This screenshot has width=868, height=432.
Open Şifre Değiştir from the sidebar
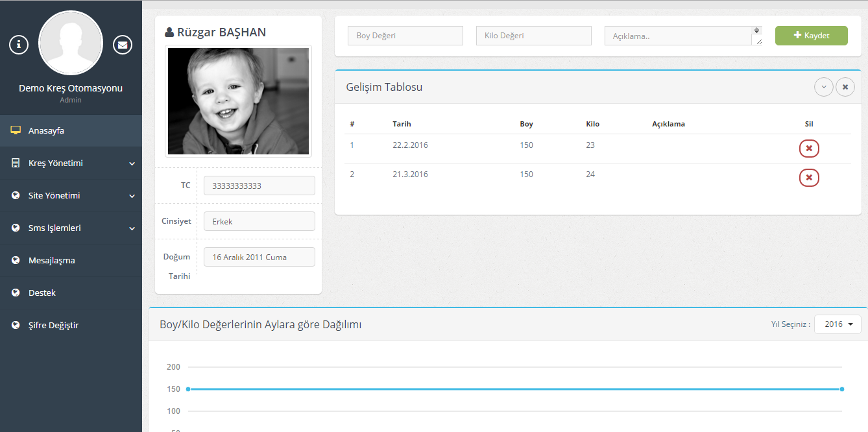click(53, 325)
